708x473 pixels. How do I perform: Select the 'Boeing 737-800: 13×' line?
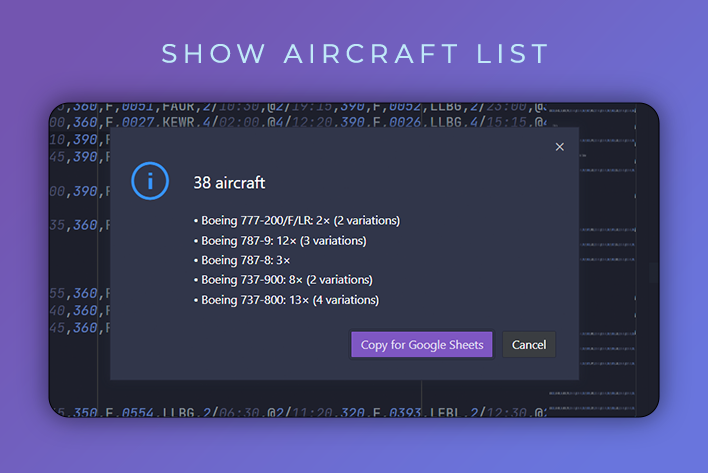(286, 300)
